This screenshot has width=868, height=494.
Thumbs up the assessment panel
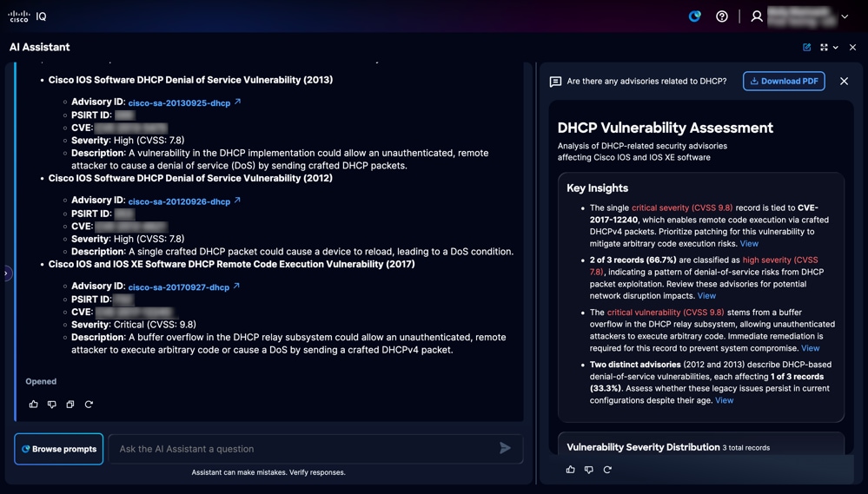click(571, 470)
